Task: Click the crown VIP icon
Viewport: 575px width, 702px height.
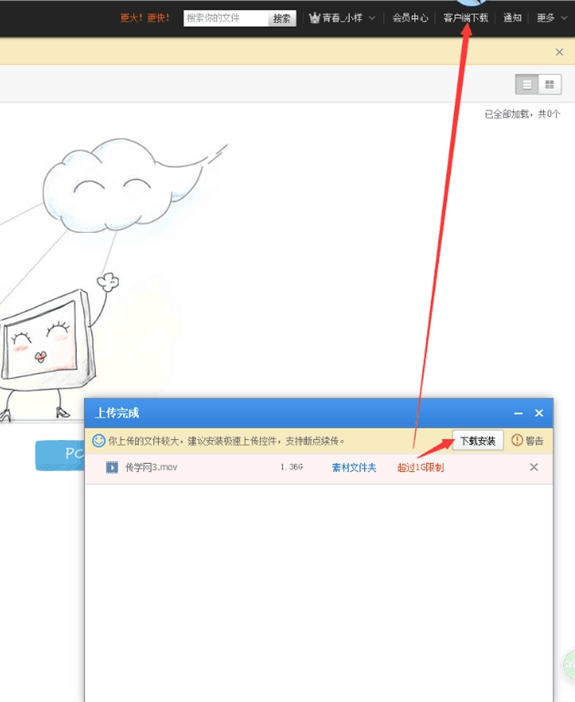Action: 314,18
